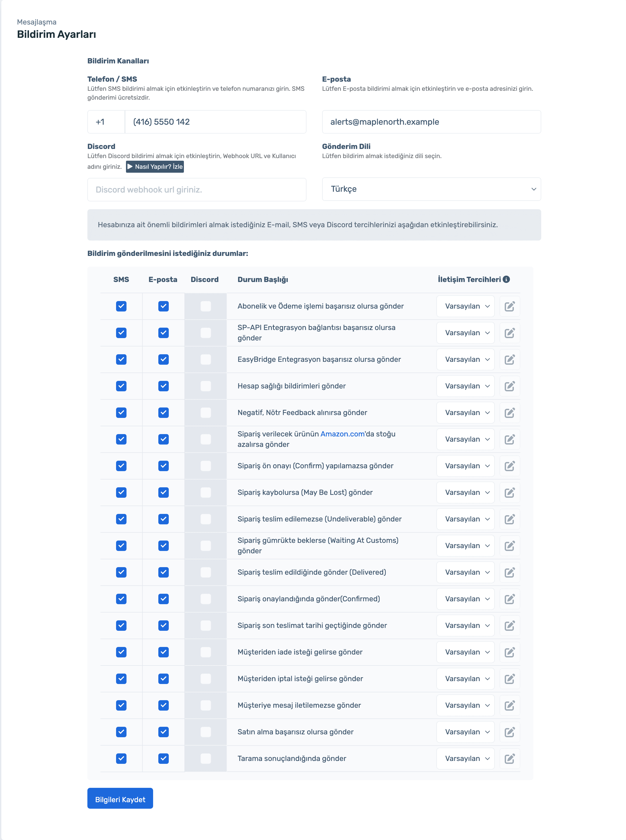Viewport: 626px width, 840px height.
Task: Click Nasıl Yapılır? İzle video button
Action: point(155,167)
